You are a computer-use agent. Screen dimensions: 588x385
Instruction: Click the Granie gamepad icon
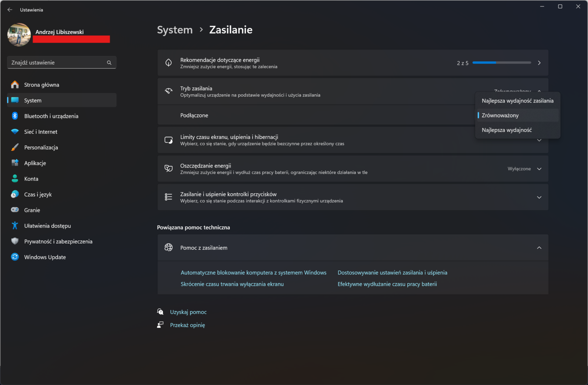[15, 210]
